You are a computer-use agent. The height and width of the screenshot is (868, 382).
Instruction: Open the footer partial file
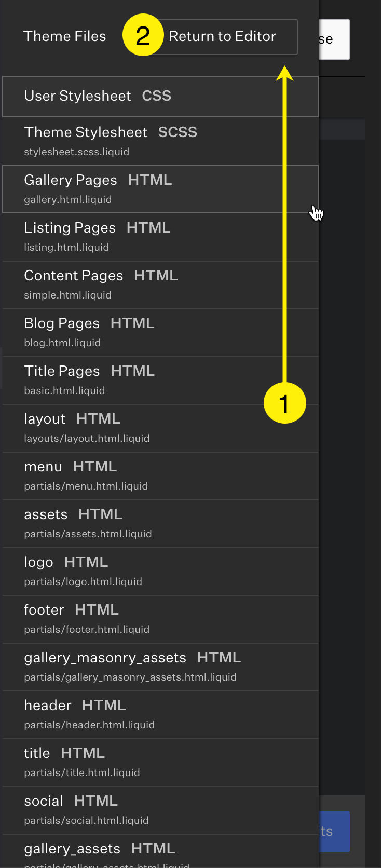(160, 619)
